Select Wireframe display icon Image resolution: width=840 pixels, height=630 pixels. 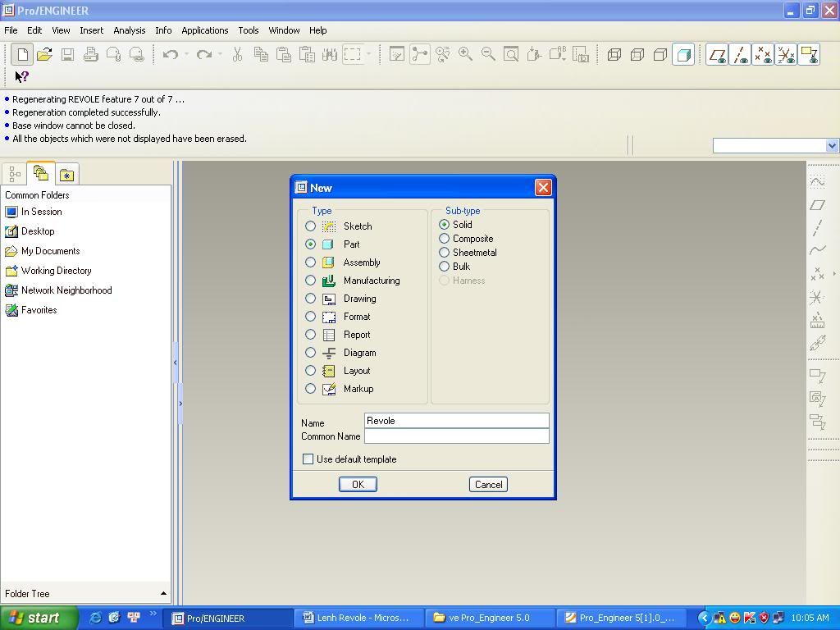click(614, 54)
